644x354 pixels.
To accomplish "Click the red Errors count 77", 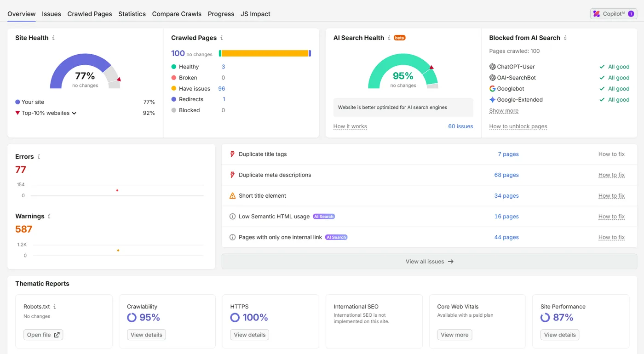I will [21, 170].
